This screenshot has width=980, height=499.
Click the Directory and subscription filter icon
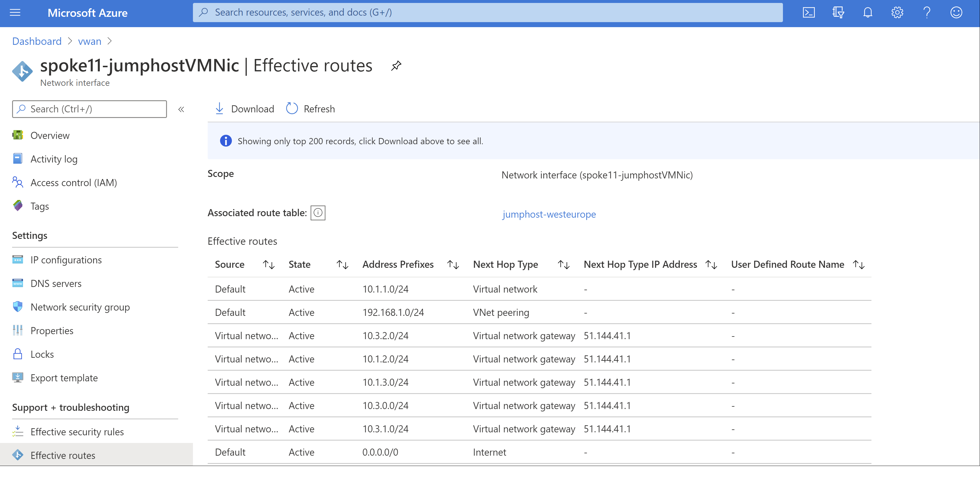coord(838,13)
